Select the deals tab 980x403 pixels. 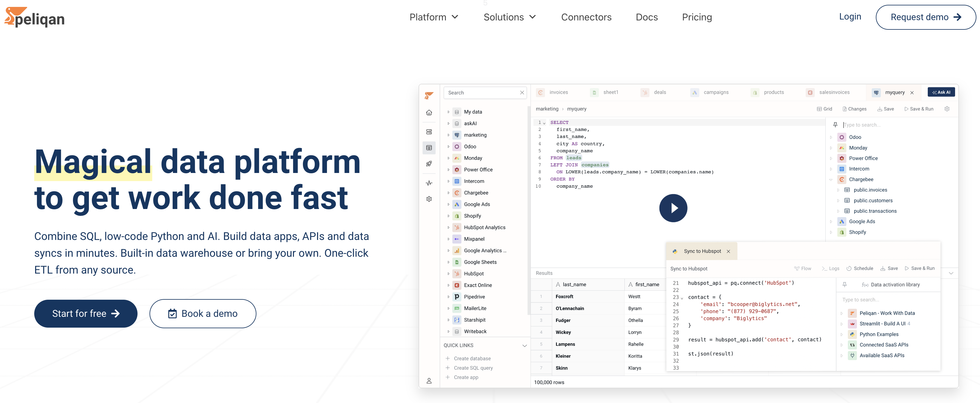660,92
